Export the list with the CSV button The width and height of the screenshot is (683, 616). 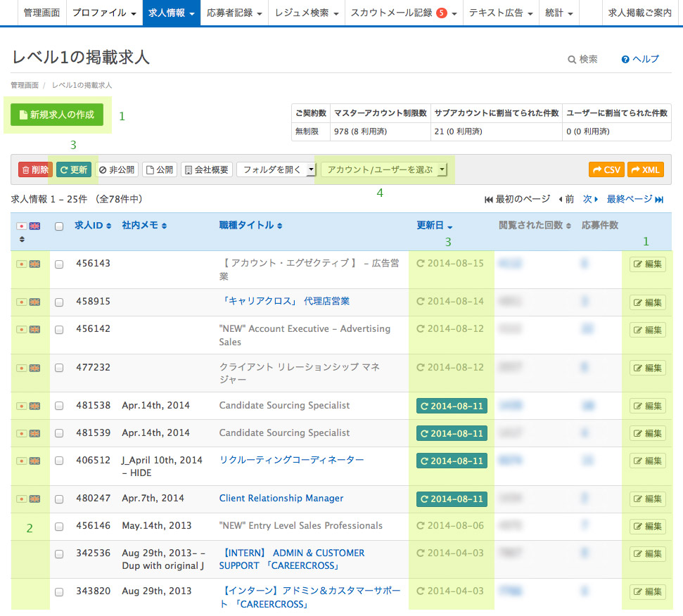606,169
